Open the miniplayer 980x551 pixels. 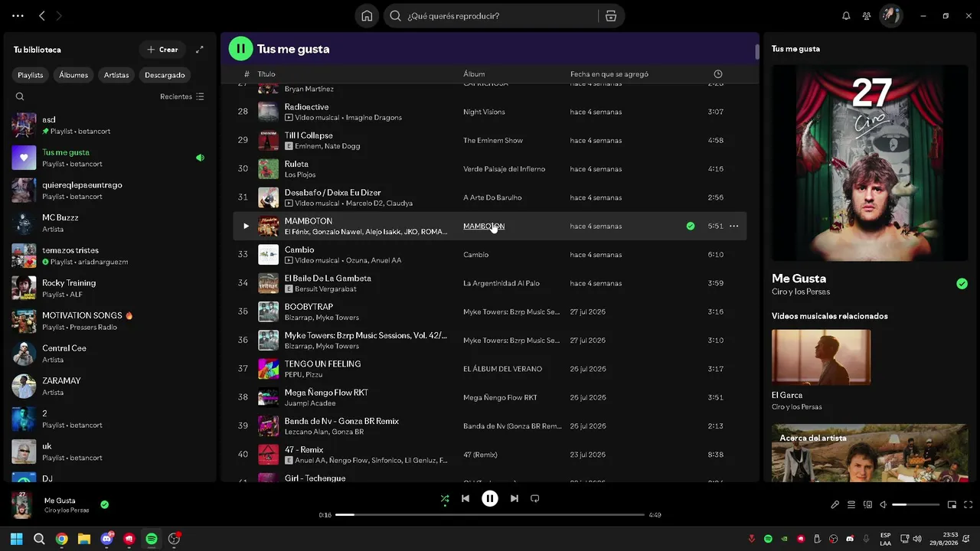(952, 504)
